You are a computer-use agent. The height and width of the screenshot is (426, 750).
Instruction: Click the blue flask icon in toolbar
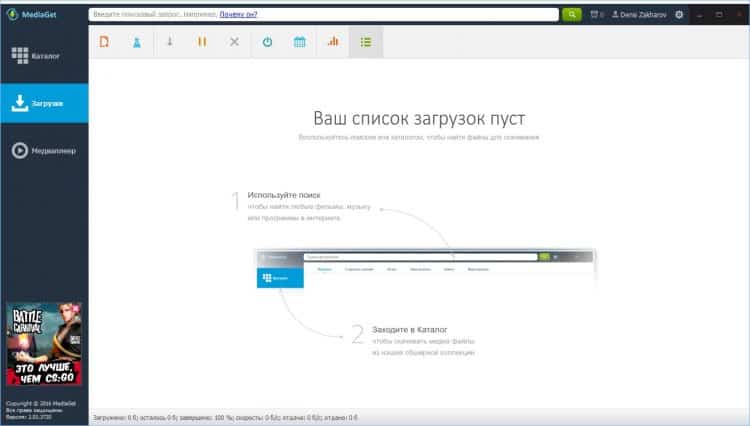point(137,42)
